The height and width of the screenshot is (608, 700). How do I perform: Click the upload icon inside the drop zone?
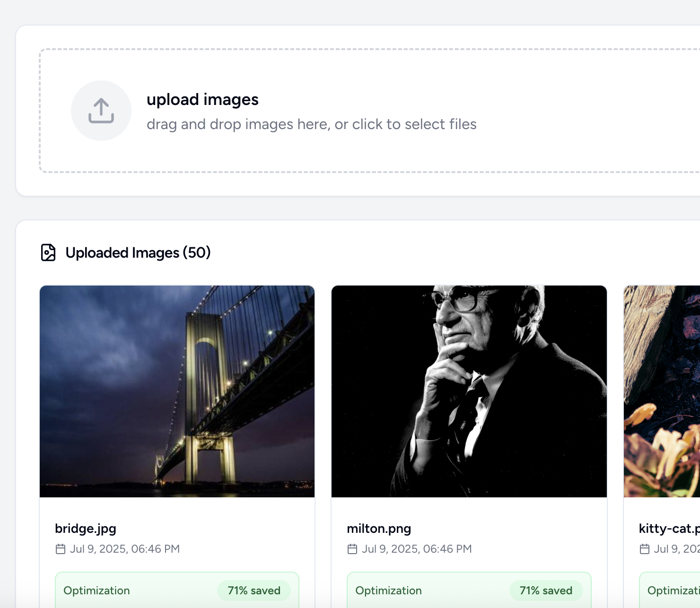point(101,110)
